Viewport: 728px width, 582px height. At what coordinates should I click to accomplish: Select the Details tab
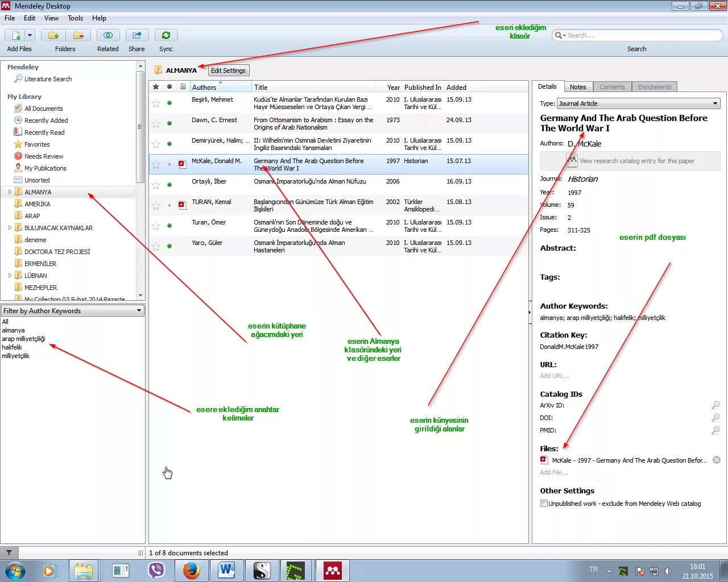coord(547,86)
